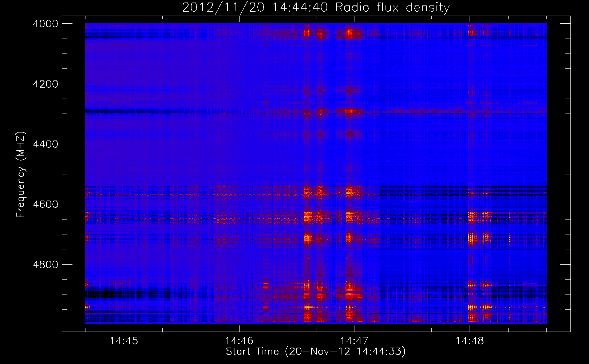The width and height of the screenshot is (589, 364).
Task: Click the 4800 frequency axis label
Action: [46, 265]
